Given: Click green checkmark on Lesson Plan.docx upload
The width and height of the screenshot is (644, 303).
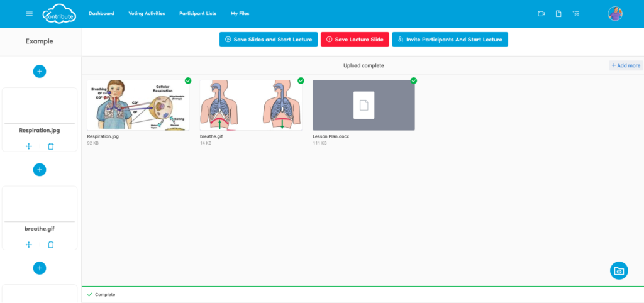Looking at the screenshot, I should 414,80.
